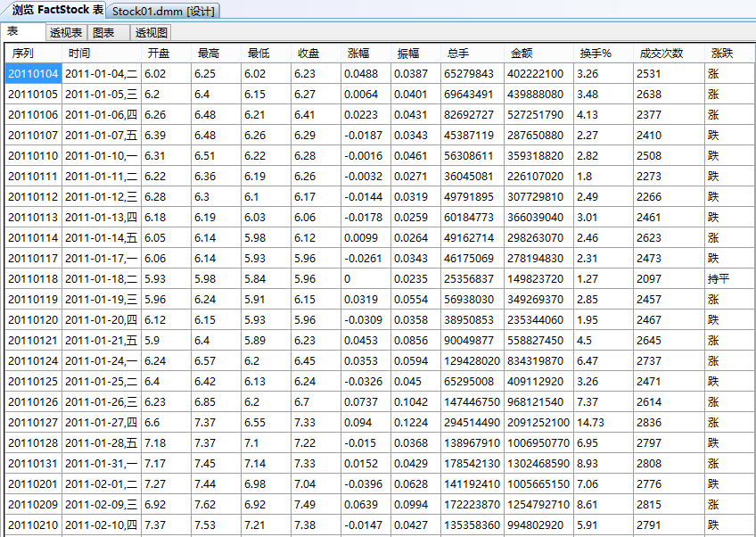Select sequence cell 20110105

tap(33, 94)
